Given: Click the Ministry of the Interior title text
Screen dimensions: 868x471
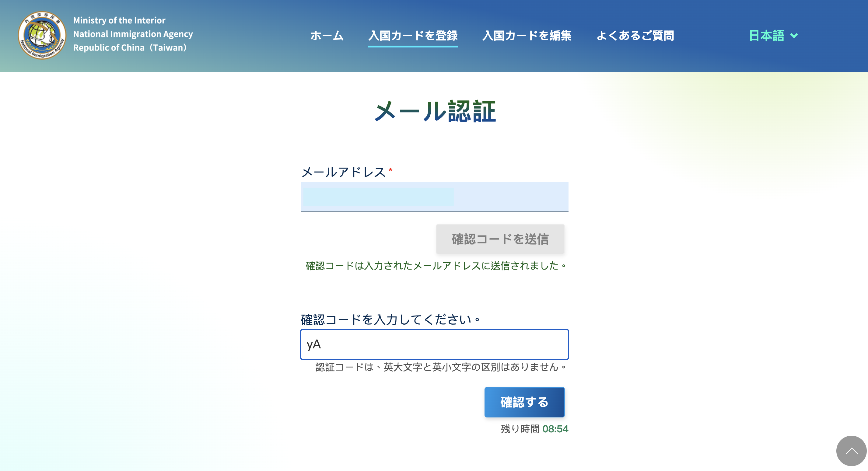Looking at the screenshot, I should click(x=119, y=20).
